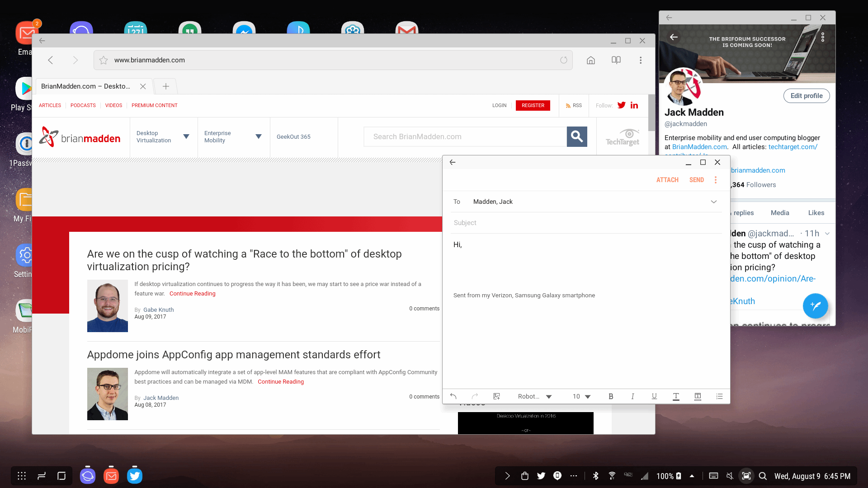
Task: Click the Edit profile button
Action: coord(807,96)
